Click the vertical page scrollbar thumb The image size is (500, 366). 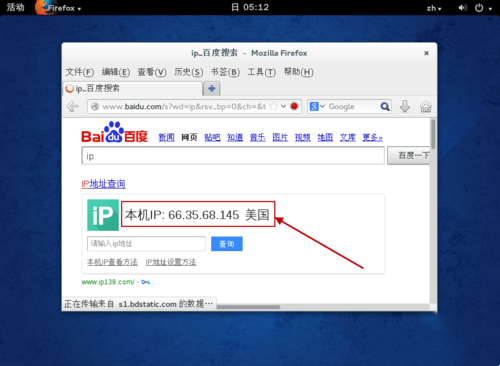pyautogui.click(x=433, y=134)
